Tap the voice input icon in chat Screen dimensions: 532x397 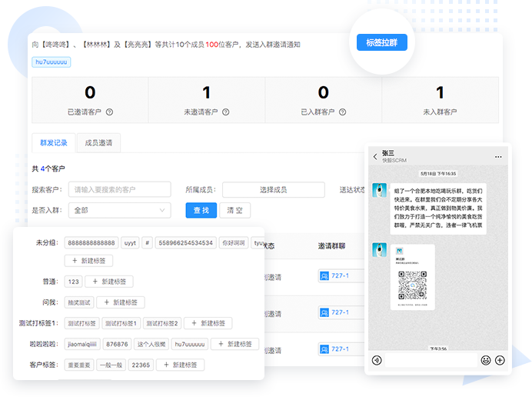pos(377,360)
